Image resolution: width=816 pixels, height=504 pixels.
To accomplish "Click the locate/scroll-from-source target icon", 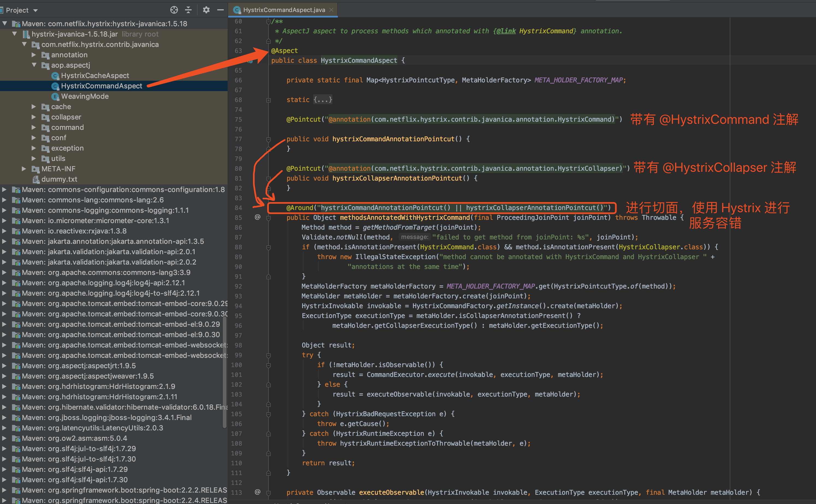I will point(174,10).
